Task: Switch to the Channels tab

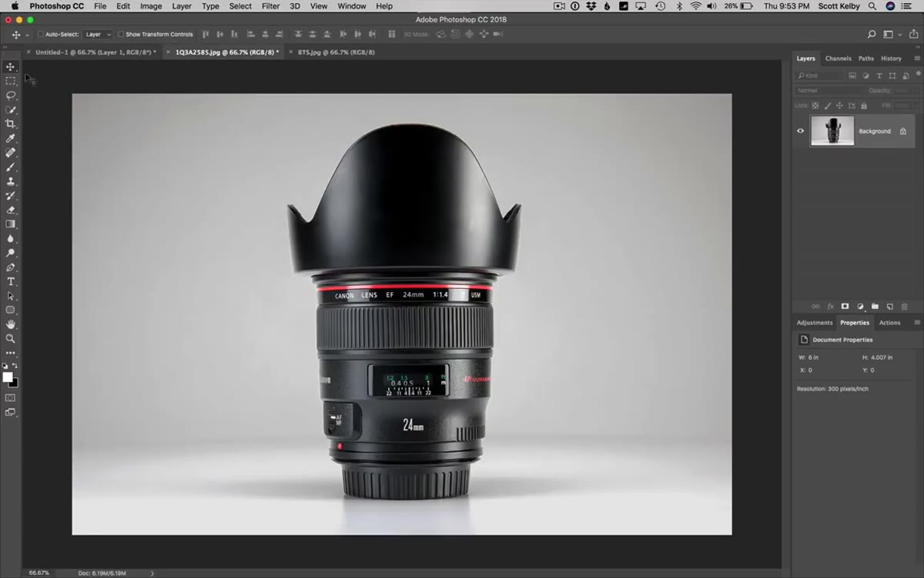Action: click(x=838, y=59)
